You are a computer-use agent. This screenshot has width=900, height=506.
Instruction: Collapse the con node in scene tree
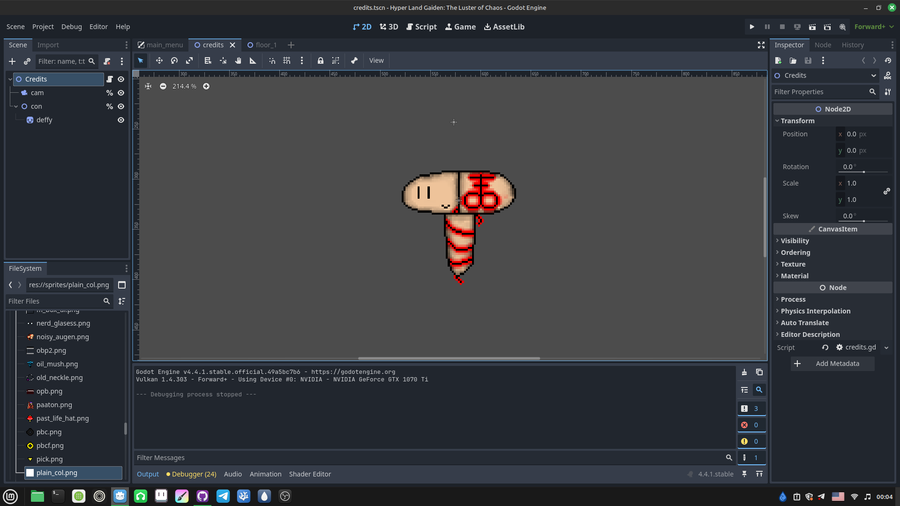tap(15, 106)
